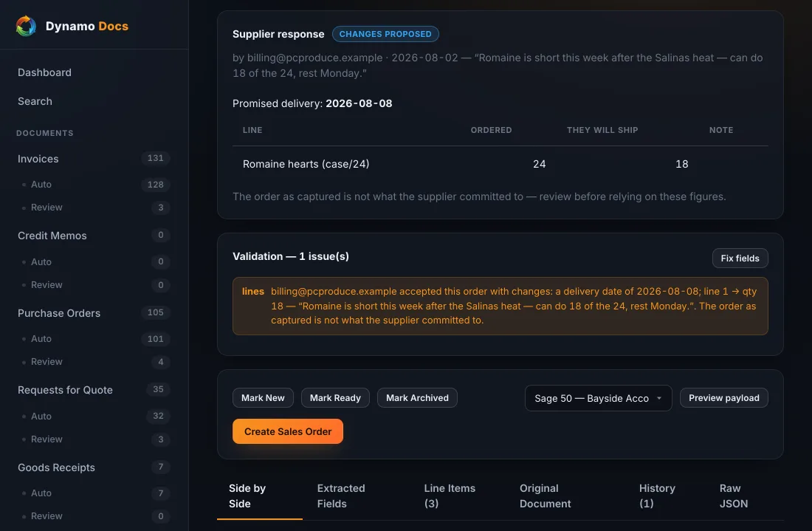
Task: Open the Line Items (3) tab
Action: [x=450, y=496]
